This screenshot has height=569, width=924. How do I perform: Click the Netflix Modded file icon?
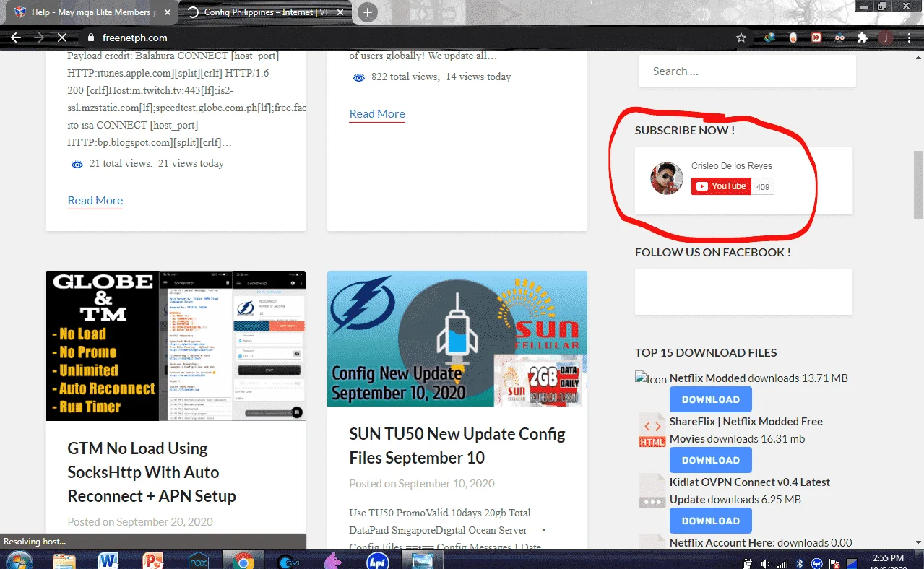pos(651,379)
